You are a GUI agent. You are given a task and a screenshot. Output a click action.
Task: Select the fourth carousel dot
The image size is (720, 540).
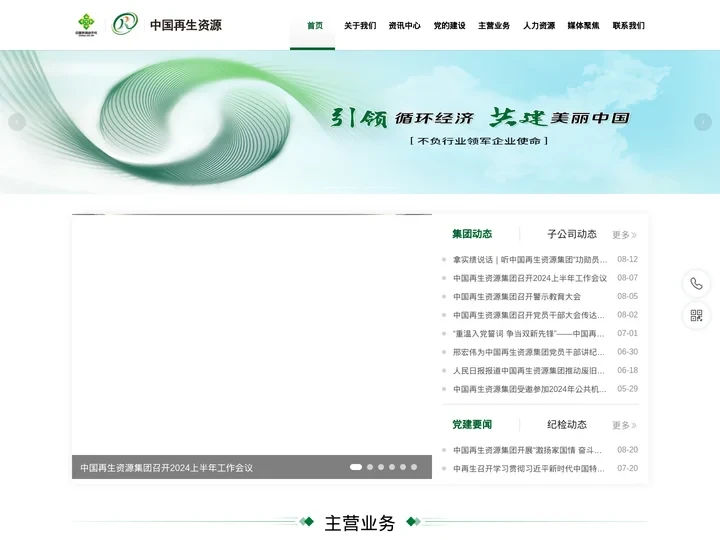[x=392, y=467]
